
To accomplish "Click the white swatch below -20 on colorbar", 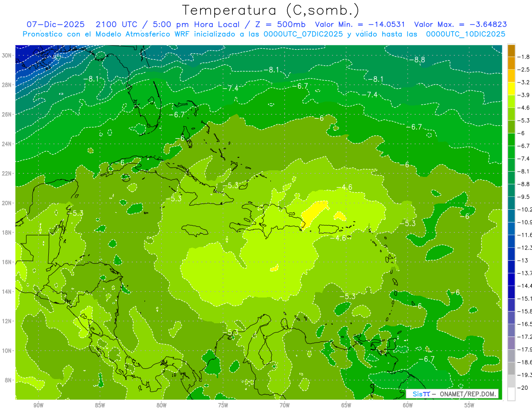I will tap(512, 394).
